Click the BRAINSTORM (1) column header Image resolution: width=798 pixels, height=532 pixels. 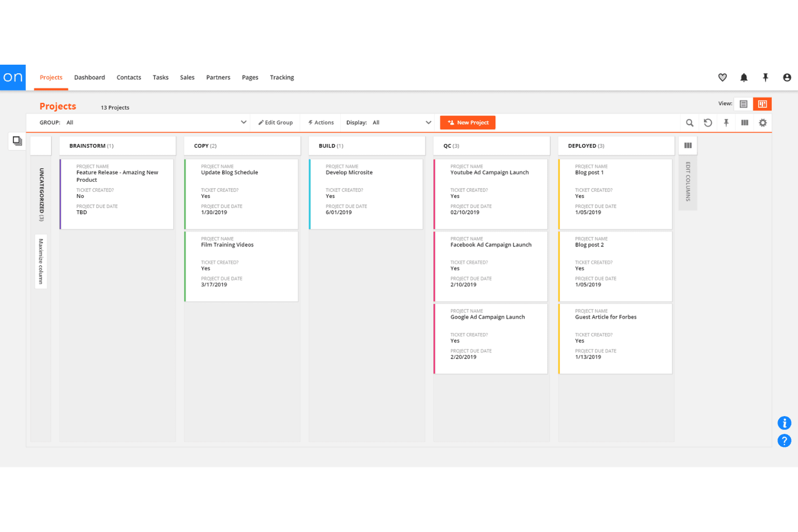118,146
